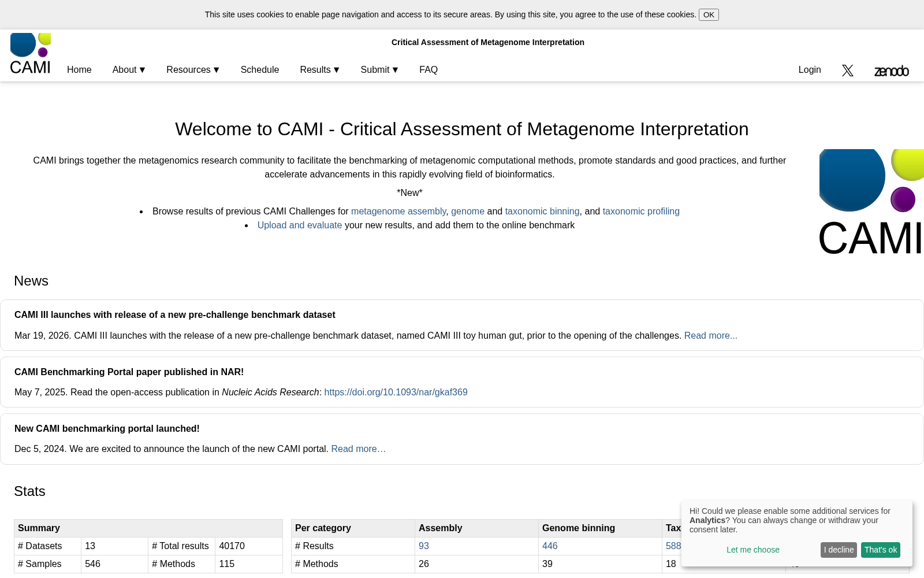924x578 pixels.
Task: Open the 446 Genome binning results link
Action: [x=550, y=546]
